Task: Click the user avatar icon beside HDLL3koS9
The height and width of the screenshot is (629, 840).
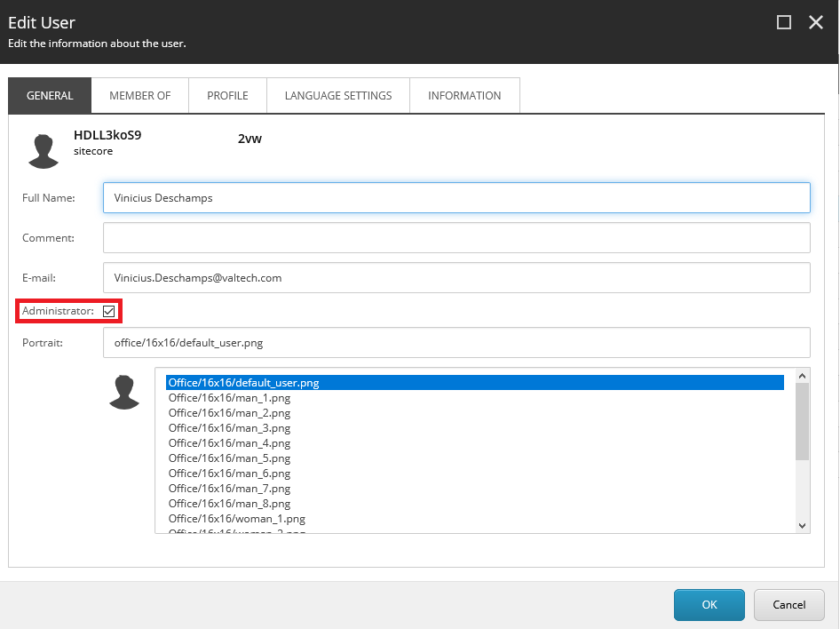Action: (44, 151)
